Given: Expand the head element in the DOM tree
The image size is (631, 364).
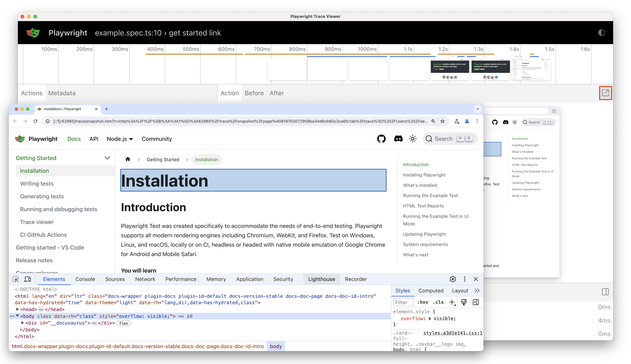Looking at the screenshot, I should point(18,309).
